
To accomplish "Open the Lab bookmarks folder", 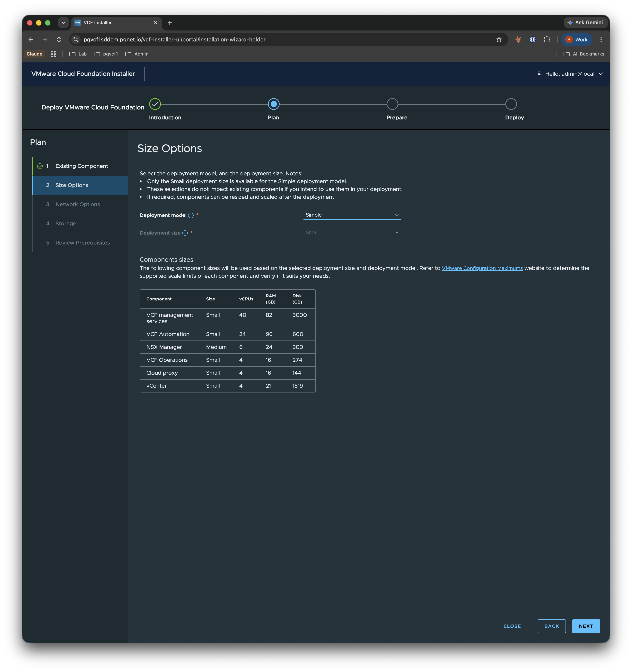I will [78, 54].
